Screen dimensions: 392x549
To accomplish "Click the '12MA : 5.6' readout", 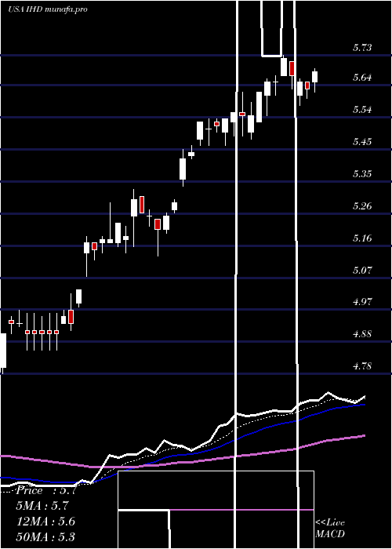I will pyautogui.click(x=45, y=522).
